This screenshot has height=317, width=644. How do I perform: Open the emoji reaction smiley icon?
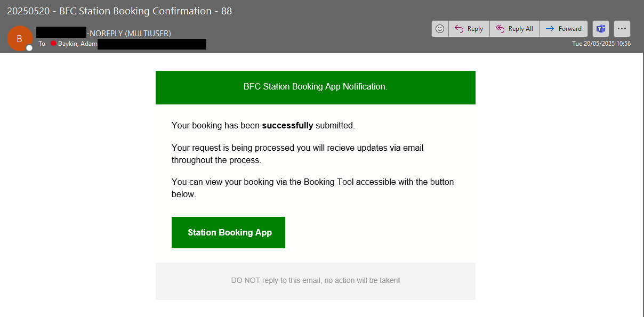click(440, 29)
